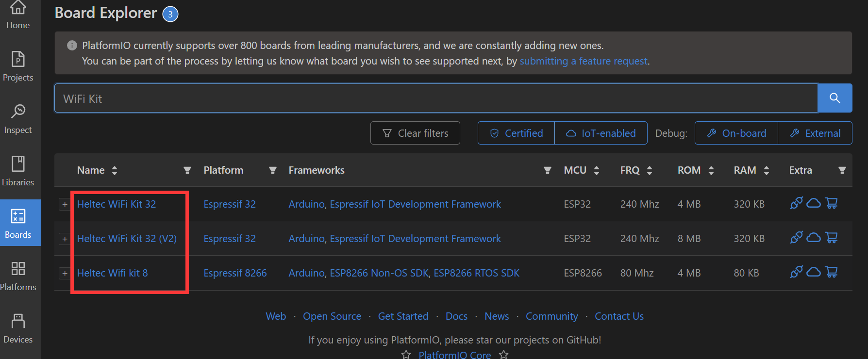Click cart icon for Heltec Wifi kit 8
868x359 pixels.
point(832,272)
